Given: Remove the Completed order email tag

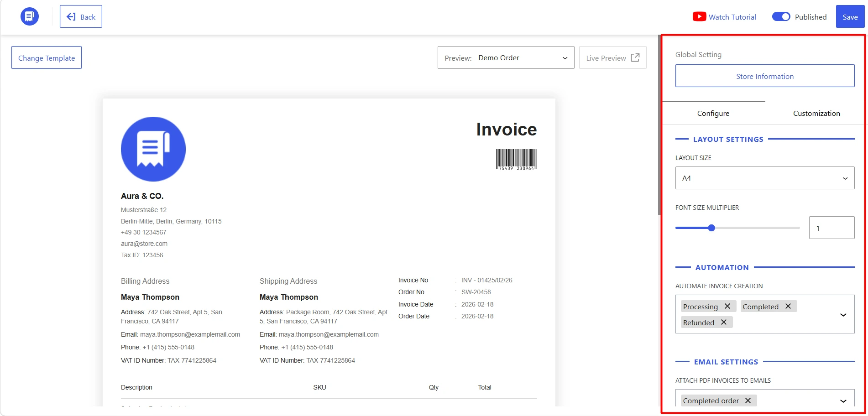Looking at the screenshot, I should click(748, 400).
